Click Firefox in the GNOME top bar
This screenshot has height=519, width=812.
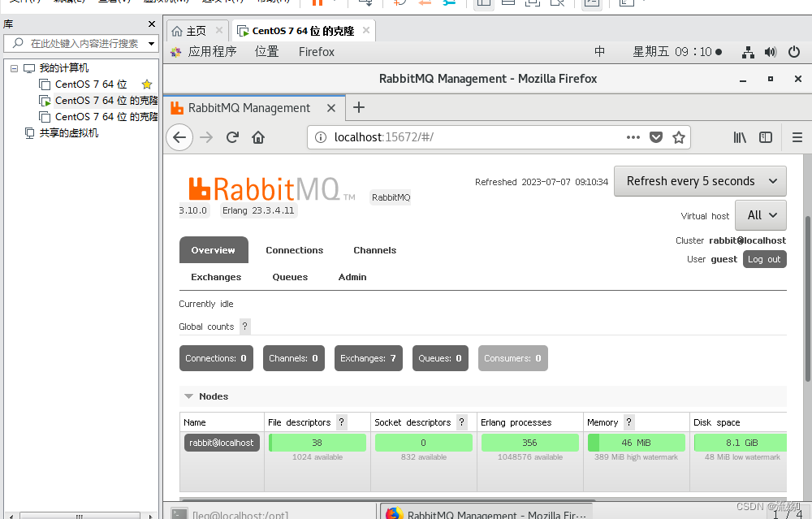coord(317,52)
